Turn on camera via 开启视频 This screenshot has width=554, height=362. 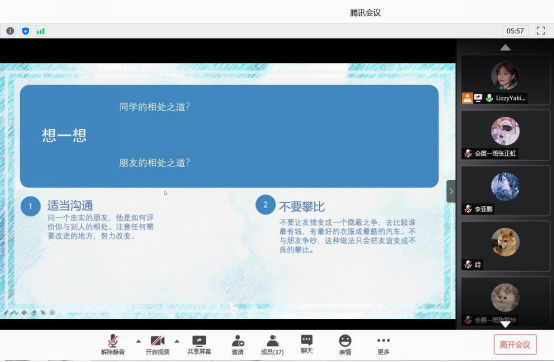(x=158, y=345)
